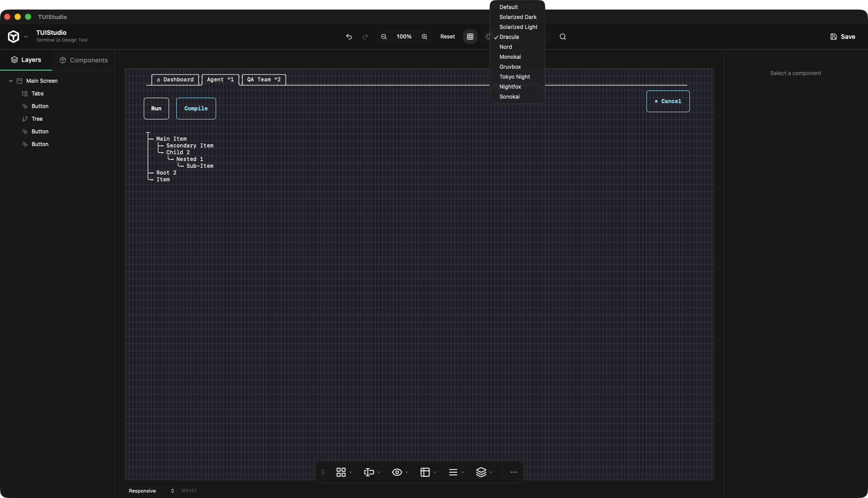Collapse the Main Screen tree node
This screenshot has height=498, width=868.
10,81
